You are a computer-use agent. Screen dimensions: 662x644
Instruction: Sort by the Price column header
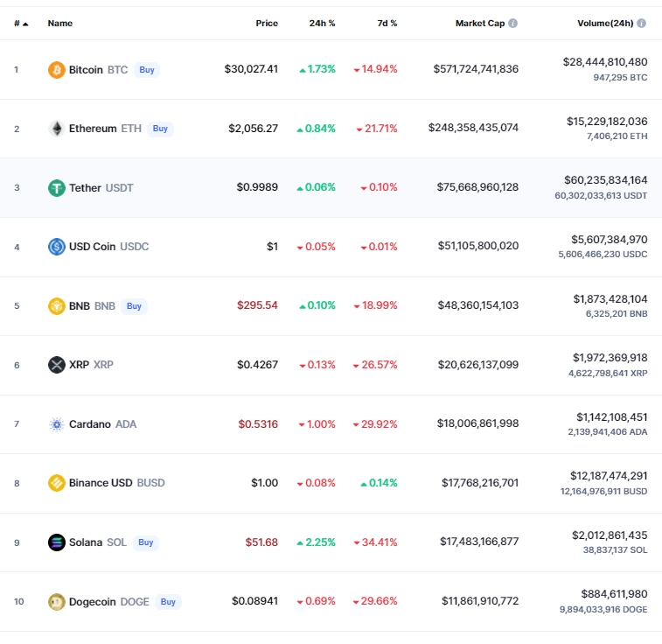click(267, 24)
